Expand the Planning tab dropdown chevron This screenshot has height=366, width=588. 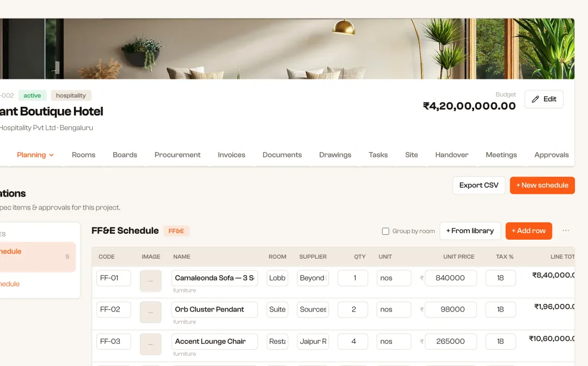(x=51, y=155)
